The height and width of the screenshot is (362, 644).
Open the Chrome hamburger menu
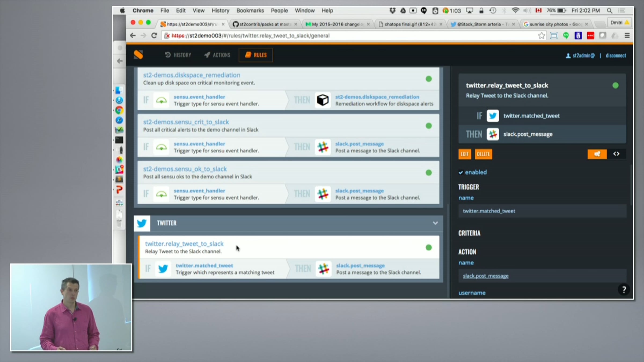point(627,35)
